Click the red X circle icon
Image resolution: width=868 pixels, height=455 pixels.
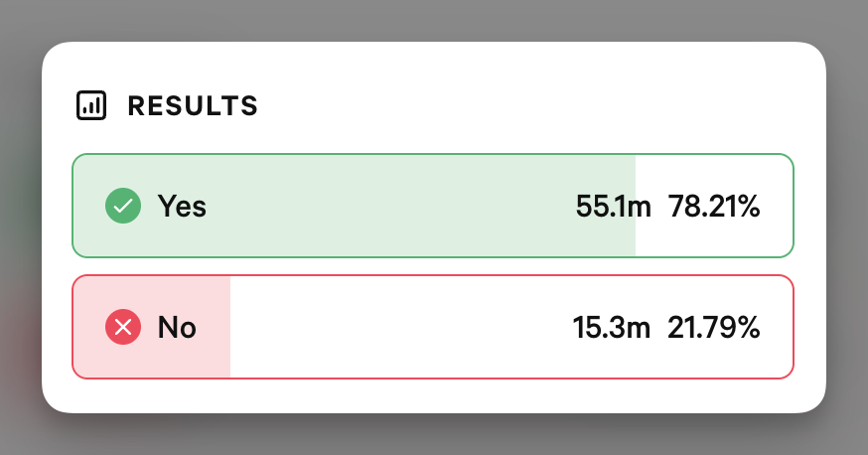[123, 327]
